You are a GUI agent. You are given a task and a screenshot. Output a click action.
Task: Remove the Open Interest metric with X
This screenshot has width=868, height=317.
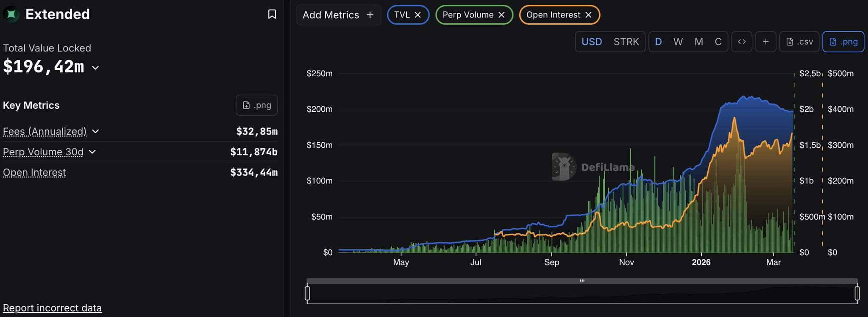[x=588, y=15]
